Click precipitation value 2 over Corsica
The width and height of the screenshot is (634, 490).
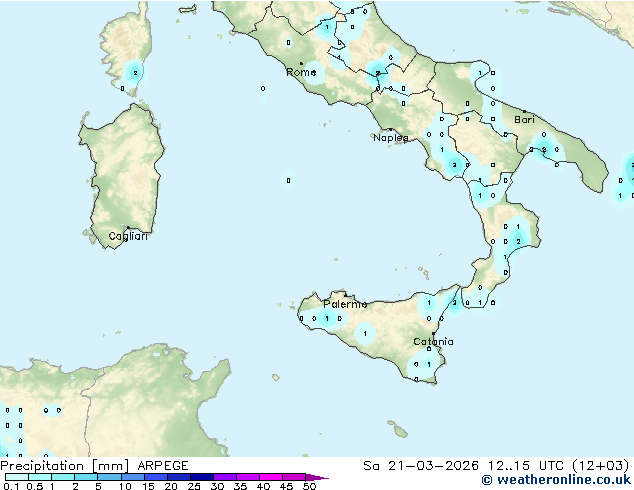[x=135, y=73]
